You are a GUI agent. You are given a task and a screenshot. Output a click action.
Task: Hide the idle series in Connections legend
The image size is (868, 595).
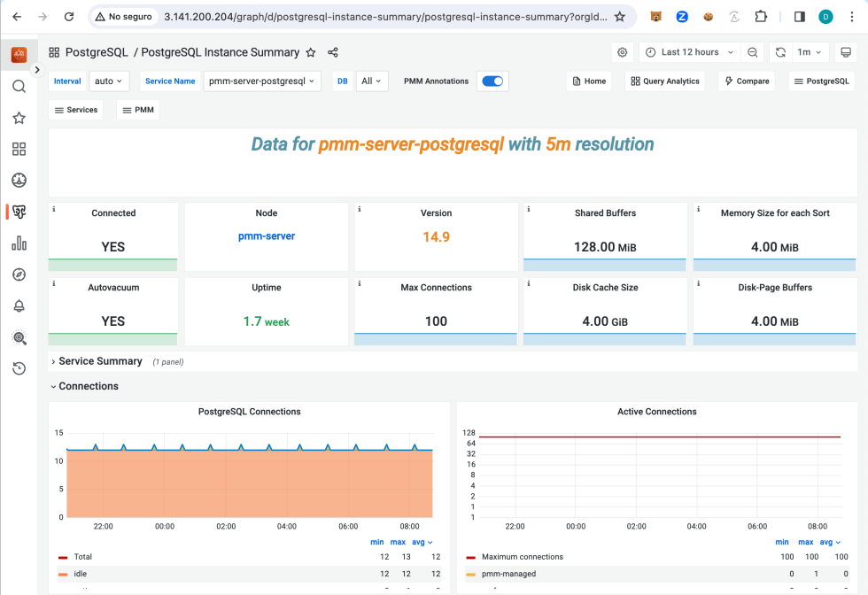(80, 574)
